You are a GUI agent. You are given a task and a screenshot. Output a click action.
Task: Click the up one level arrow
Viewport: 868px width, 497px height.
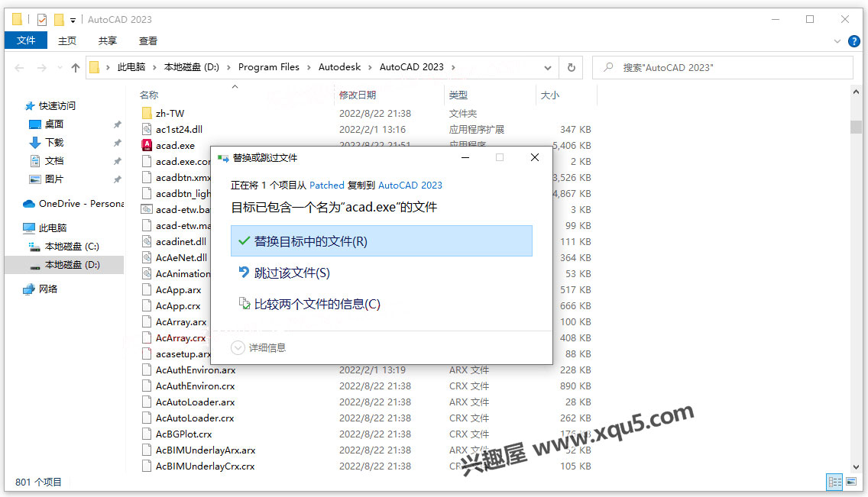[x=76, y=68]
